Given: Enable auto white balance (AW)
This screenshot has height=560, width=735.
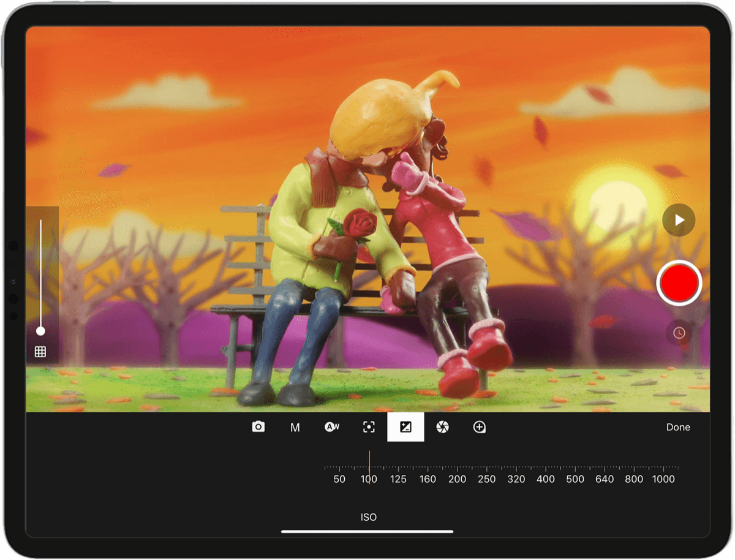Looking at the screenshot, I should click(331, 427).
